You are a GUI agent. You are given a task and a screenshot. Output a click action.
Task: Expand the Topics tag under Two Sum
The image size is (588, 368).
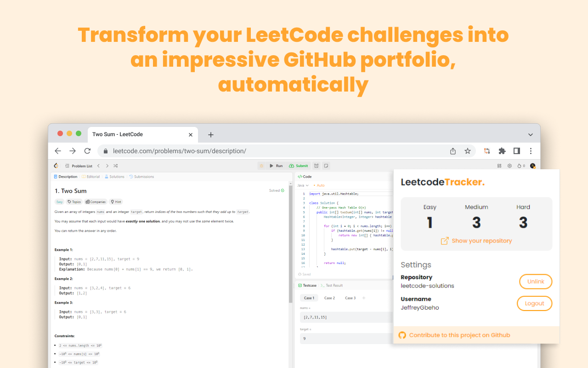click(74, 201)
